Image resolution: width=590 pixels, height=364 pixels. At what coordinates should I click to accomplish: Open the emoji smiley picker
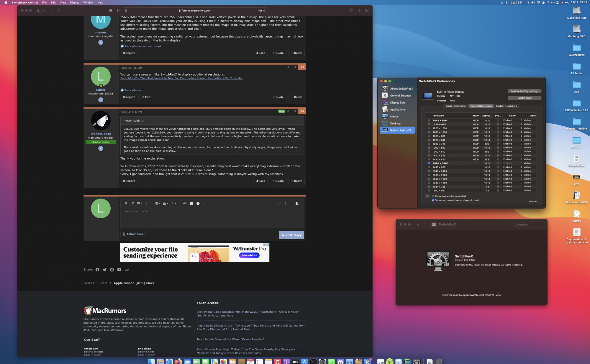click(x=198, y=203)
